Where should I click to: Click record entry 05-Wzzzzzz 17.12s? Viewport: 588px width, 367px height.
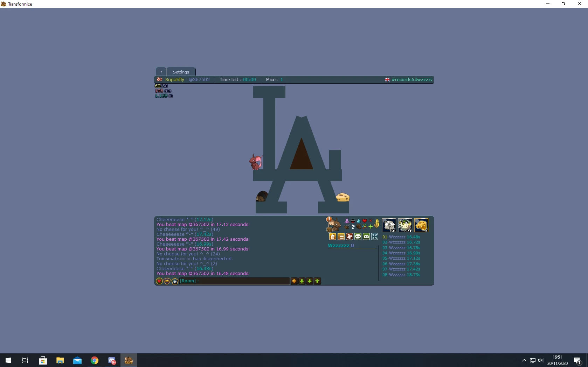(401, 258)
